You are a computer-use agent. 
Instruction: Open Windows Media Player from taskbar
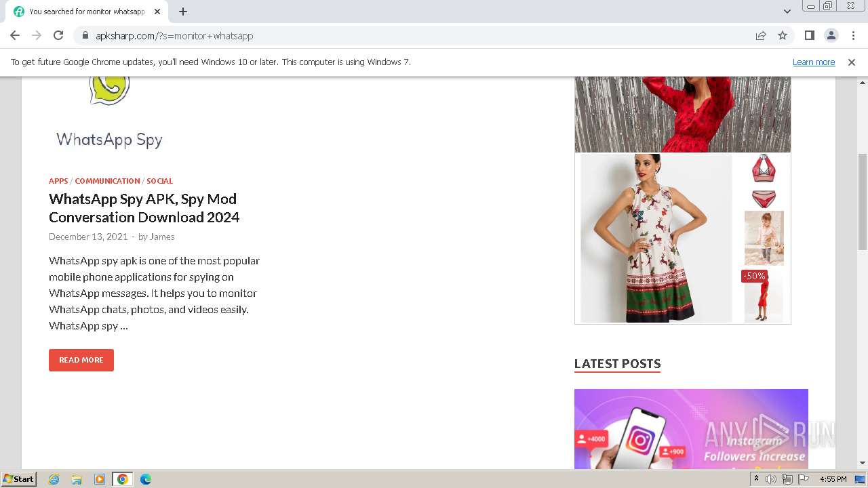tap(100, 479)
